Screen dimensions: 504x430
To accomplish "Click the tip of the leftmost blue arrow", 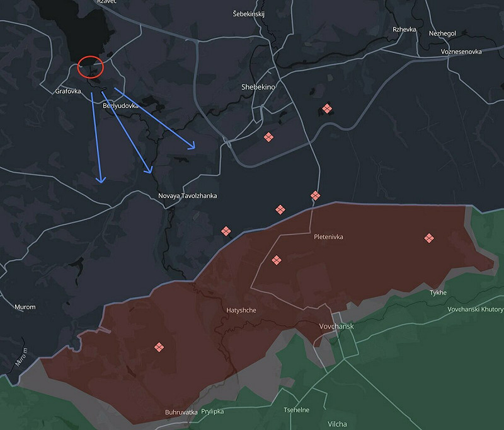I will tap(101, 182).
